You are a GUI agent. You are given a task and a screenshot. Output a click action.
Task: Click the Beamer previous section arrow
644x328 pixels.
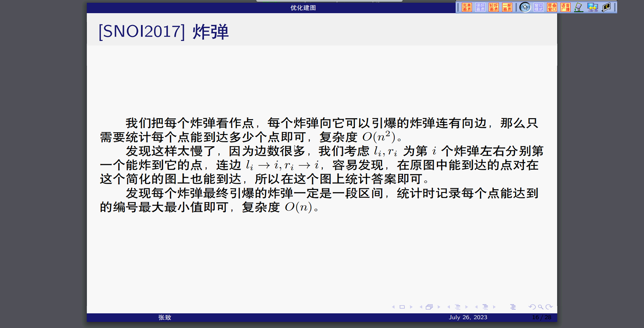(x=477, y=307)
